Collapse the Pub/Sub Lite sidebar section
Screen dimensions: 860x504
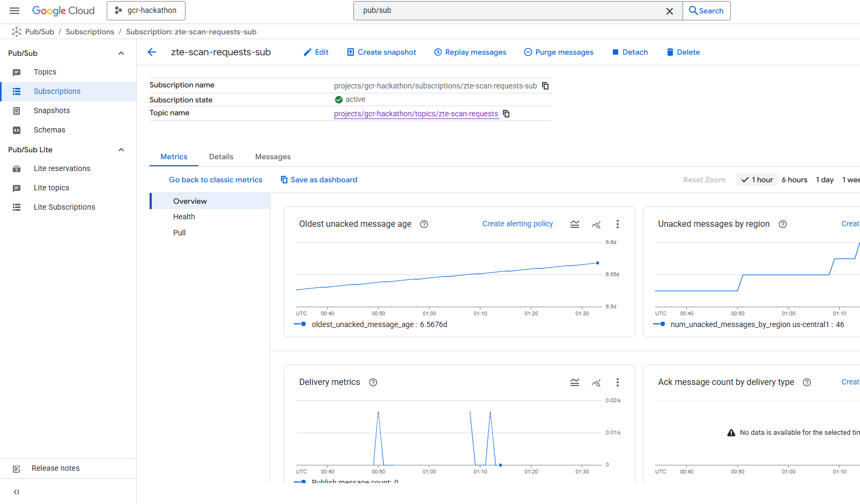pos(121,150)
